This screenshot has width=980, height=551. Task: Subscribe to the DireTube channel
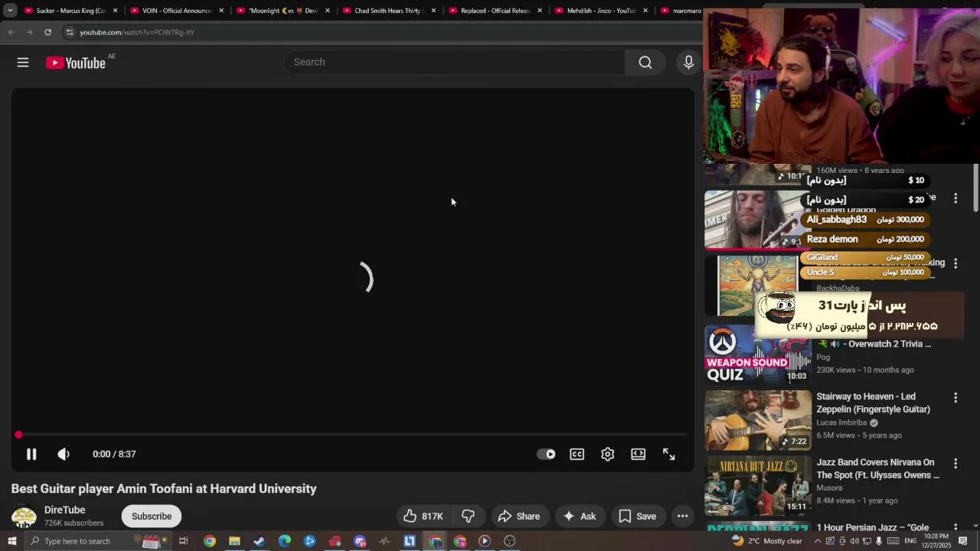pyautogui.click(x=152, y=516)
